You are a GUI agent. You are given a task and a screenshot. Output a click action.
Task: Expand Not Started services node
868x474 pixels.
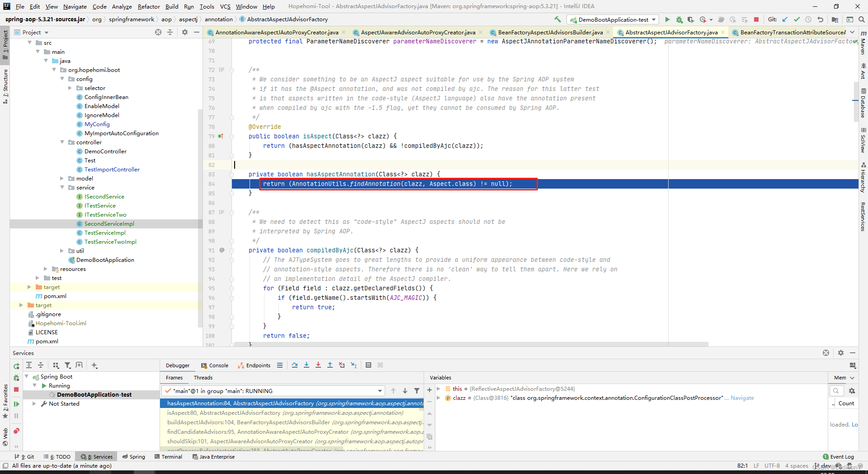point(34,403)
